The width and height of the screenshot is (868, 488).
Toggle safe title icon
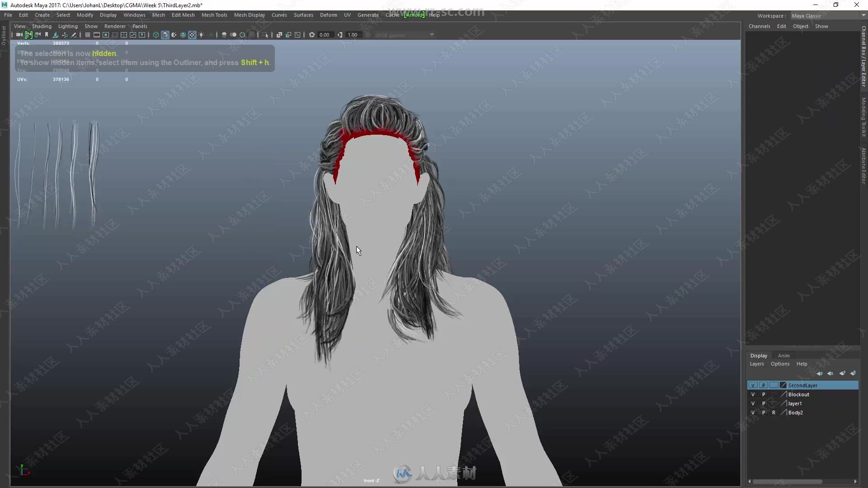click(x=142, y=35)
